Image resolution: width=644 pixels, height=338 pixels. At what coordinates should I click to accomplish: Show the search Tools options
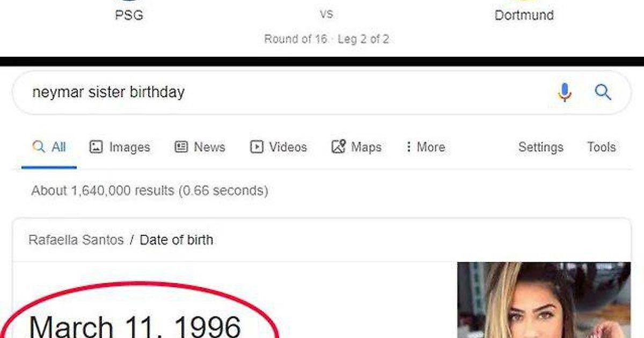[x=601, y=147]
